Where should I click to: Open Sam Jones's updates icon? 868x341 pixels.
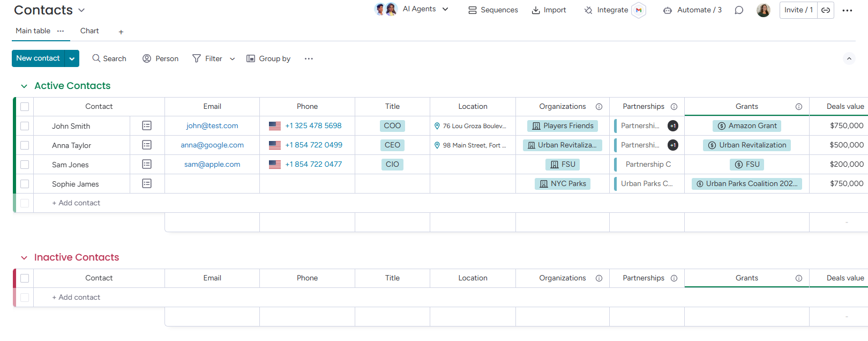(x=147, y=164)
